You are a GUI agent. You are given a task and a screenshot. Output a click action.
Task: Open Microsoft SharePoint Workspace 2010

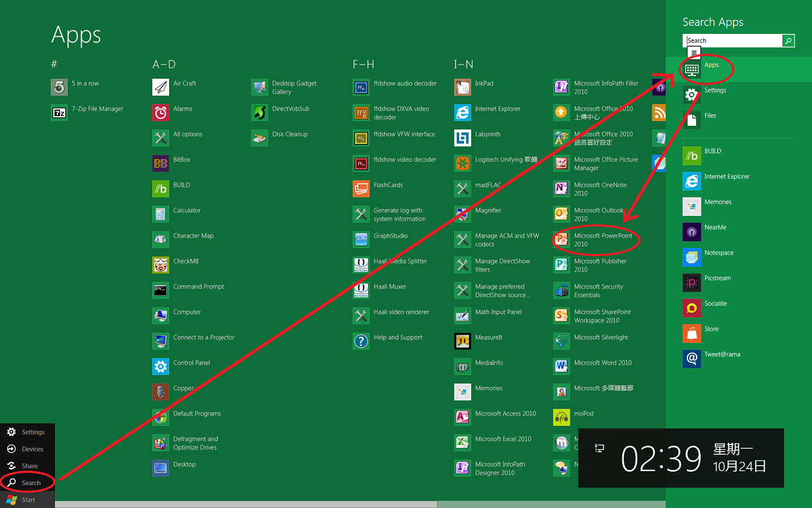pos(592,316)
